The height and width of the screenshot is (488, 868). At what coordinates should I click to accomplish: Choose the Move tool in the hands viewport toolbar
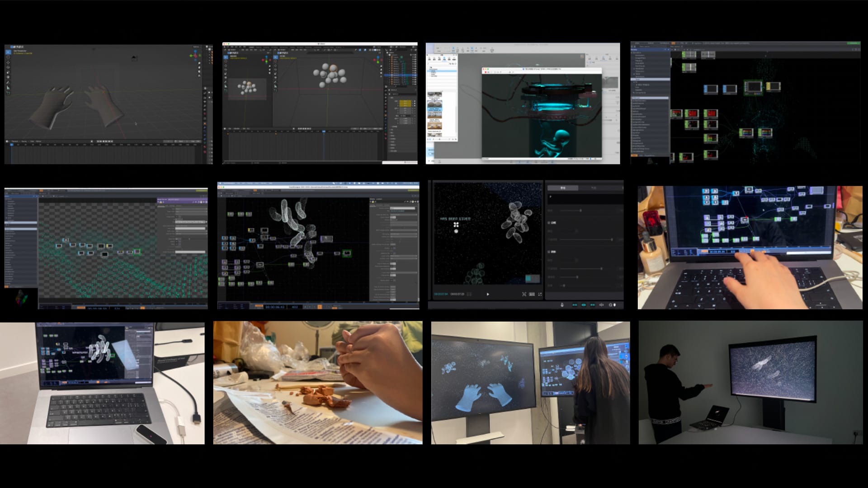coord(8,62)
